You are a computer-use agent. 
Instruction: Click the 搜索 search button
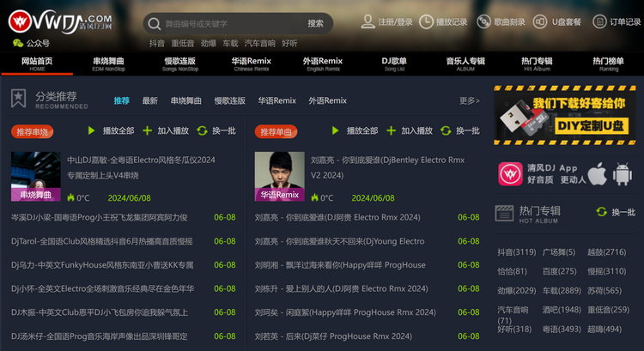pyautogui.click(x=315, y=23)
